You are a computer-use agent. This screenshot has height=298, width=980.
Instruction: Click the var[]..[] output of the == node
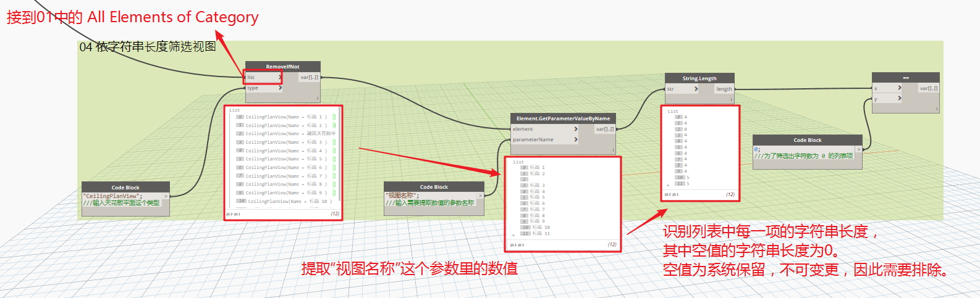[929, 88]
